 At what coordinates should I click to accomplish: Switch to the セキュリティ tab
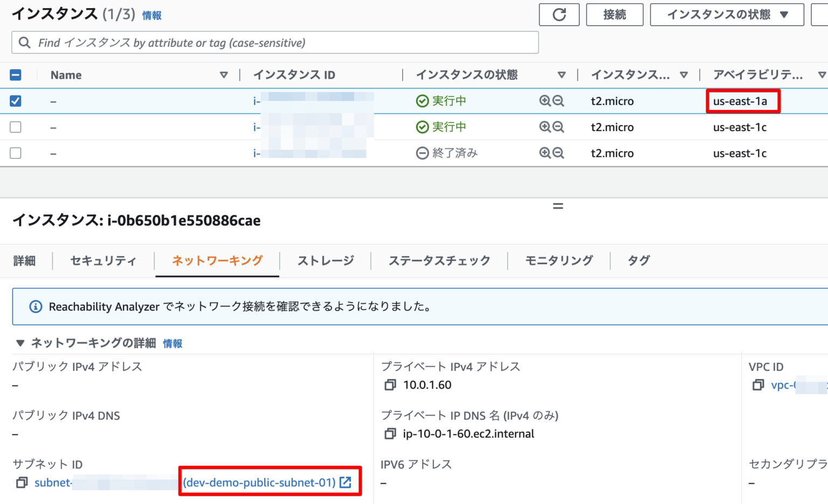pos(103,261)
